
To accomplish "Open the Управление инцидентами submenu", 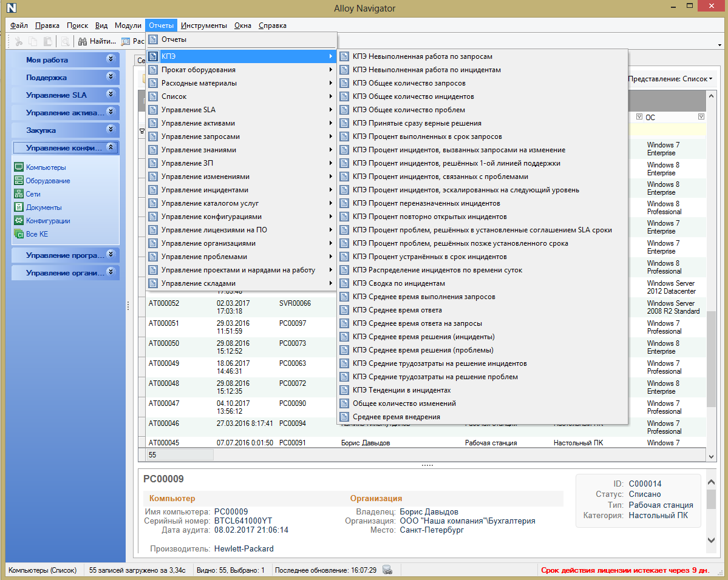I will pyautogui.click(x=242, y=190).
